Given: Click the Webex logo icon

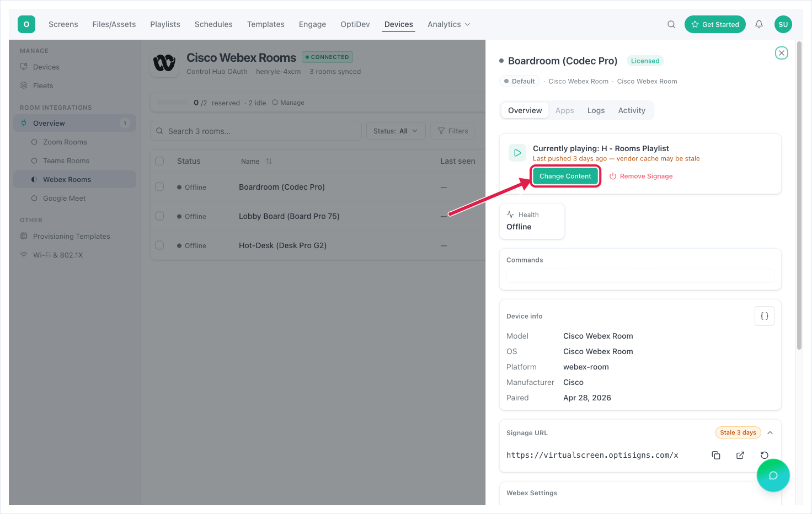Looking at the screenshot, I should click(x=164, y=63).
